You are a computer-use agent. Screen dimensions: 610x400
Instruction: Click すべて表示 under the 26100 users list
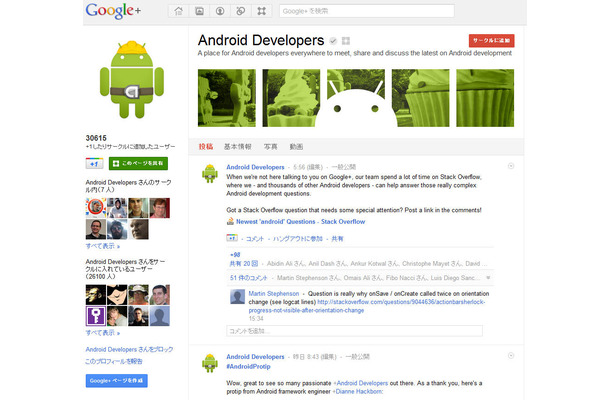tap(103, 333)
